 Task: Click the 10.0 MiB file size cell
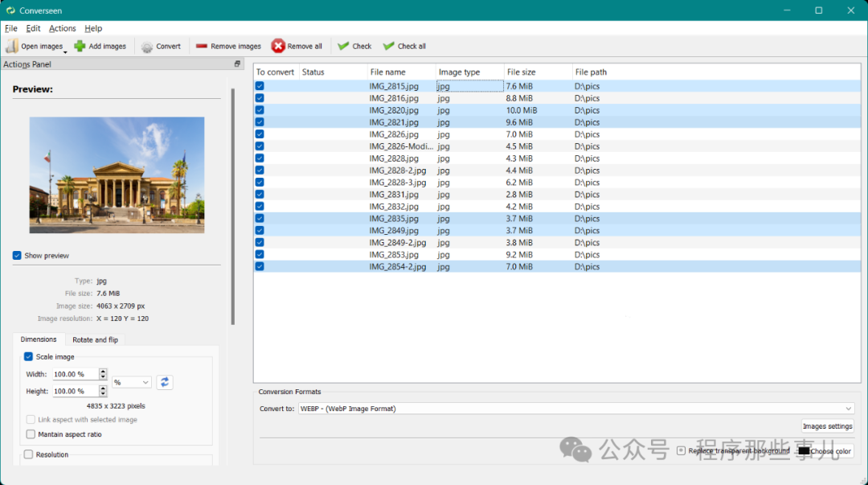pos(522,110)
